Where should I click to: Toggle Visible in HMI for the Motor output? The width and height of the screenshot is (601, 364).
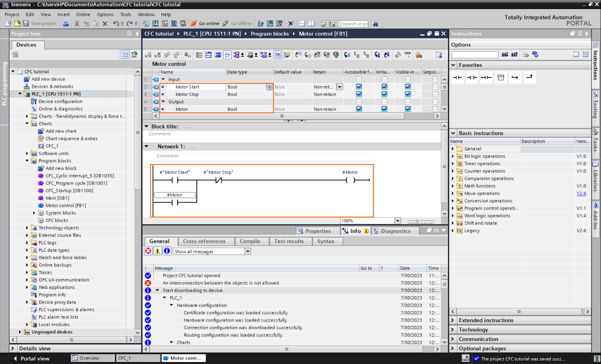coord(408,109)
